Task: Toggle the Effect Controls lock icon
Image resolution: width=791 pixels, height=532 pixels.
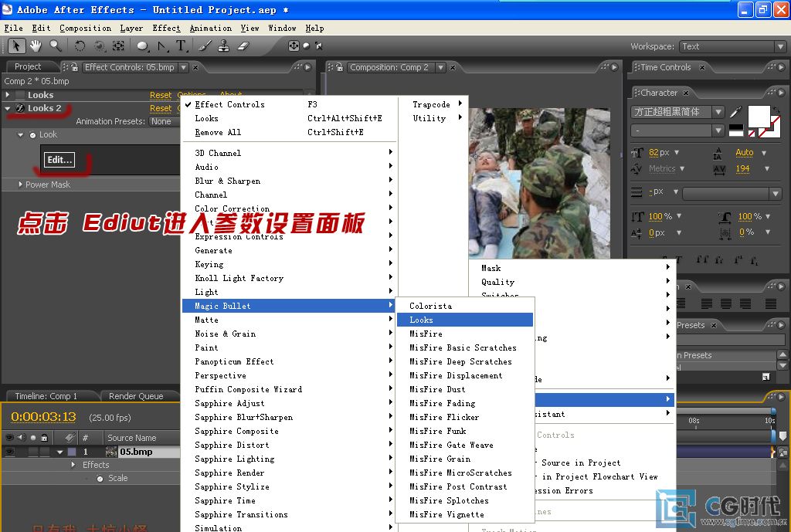Action: 74,67
